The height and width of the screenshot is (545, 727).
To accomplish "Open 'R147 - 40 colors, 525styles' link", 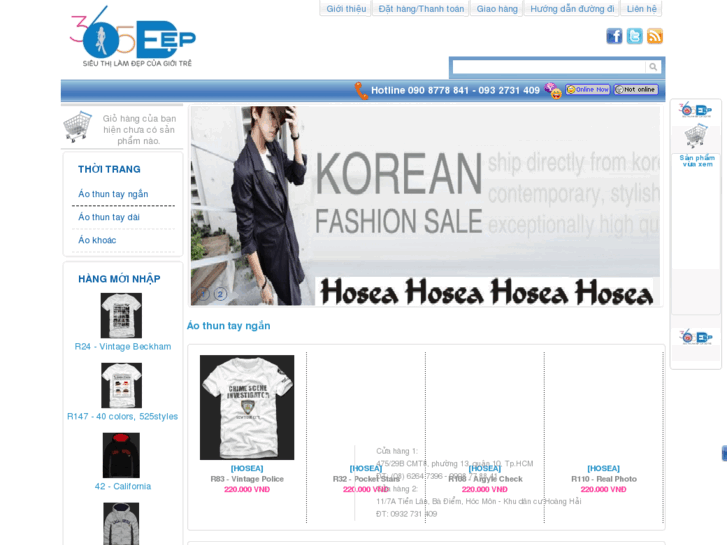I will click(x=122, y=417).
